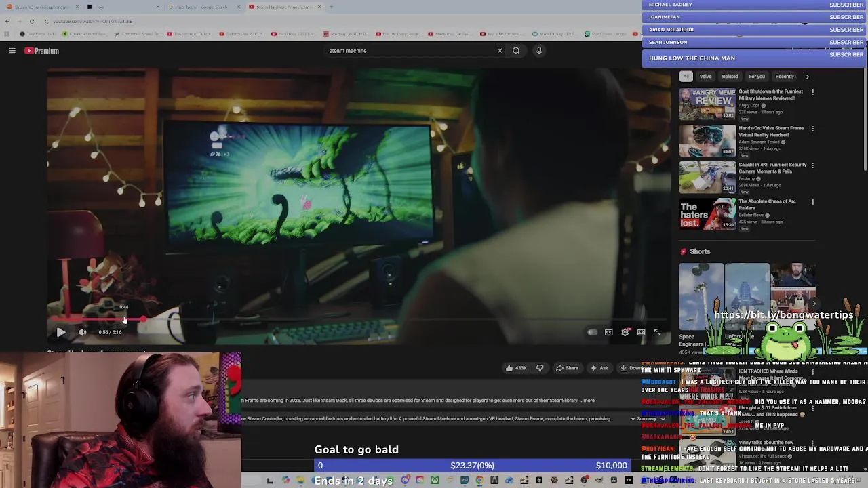This screenshot has height=488, width=868.
Task: Reload the browser page
Action: point(31,21)
